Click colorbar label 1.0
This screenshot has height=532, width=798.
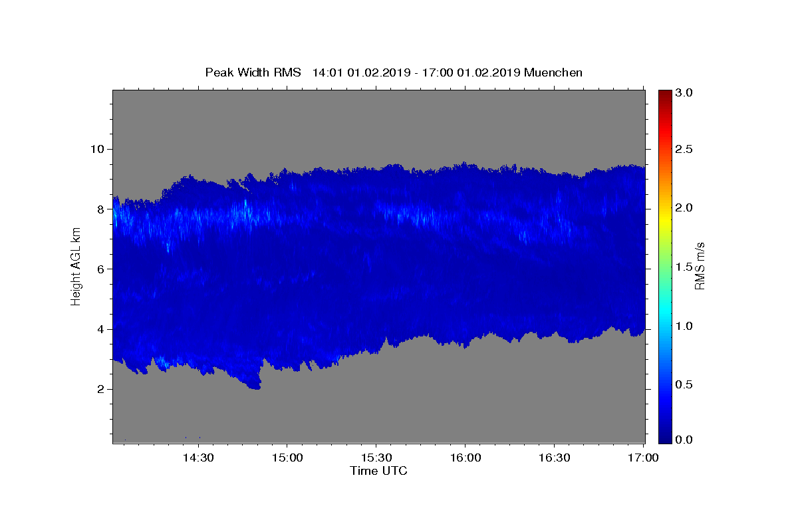point(685,326)
